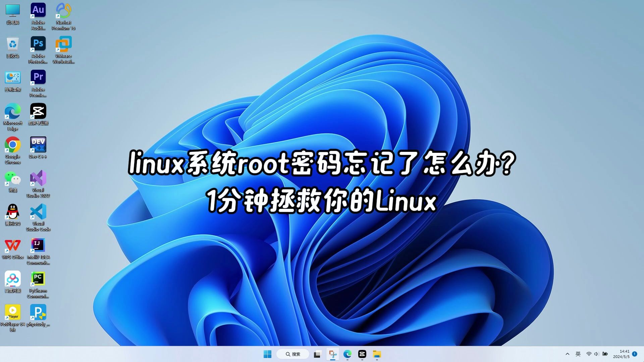Viewport: 644px width, 362px height.
Task: Open Adobe Premiere
Action: [38, 77]
